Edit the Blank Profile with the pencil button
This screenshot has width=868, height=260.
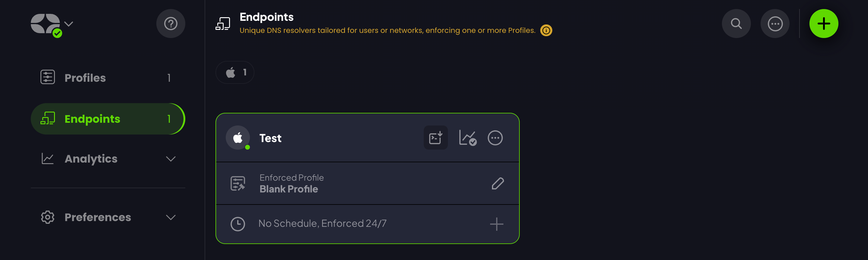click(498, 183)
